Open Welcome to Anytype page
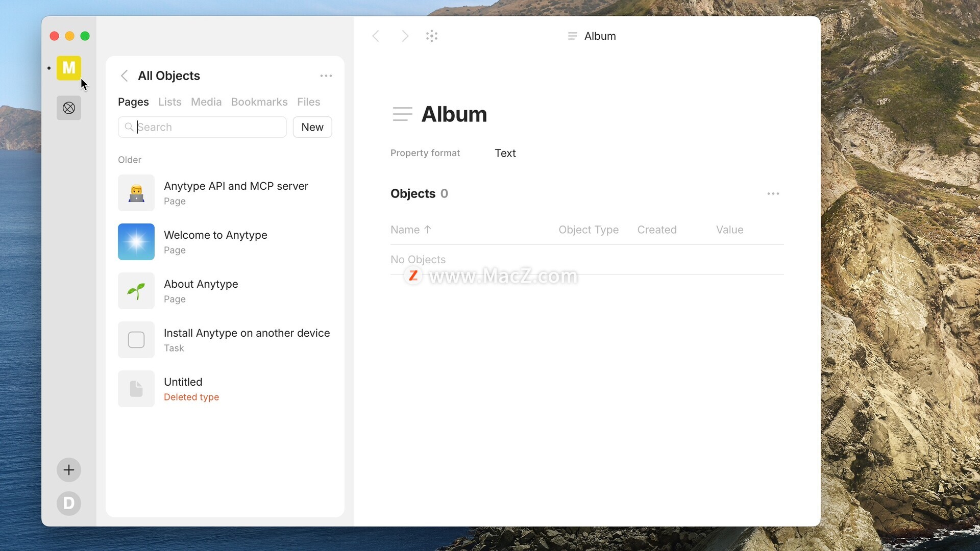 [x=225, y=242]
